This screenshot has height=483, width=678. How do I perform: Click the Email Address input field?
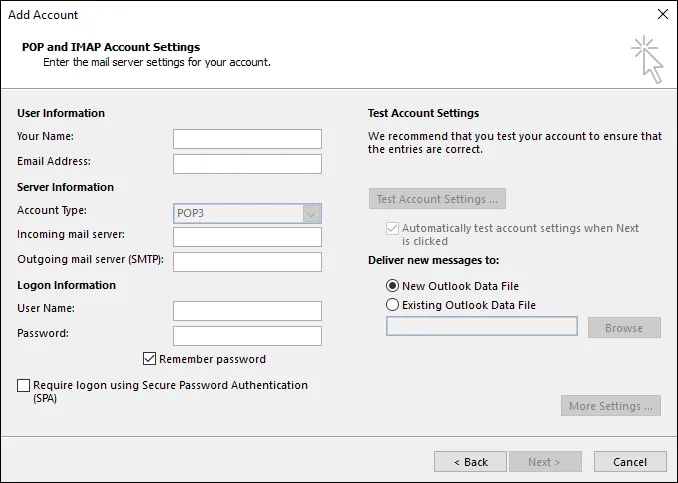pos(247,164)
